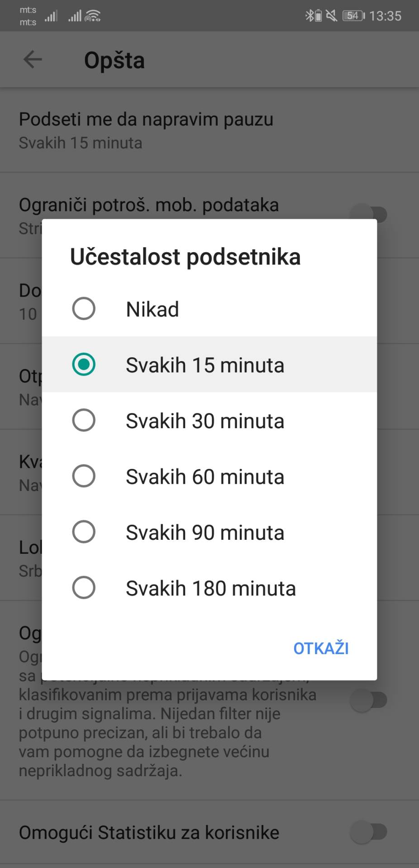The image size is (419, 868).
Task: Tap the Učestalost podsetnika dialog title
Action: 185,256
